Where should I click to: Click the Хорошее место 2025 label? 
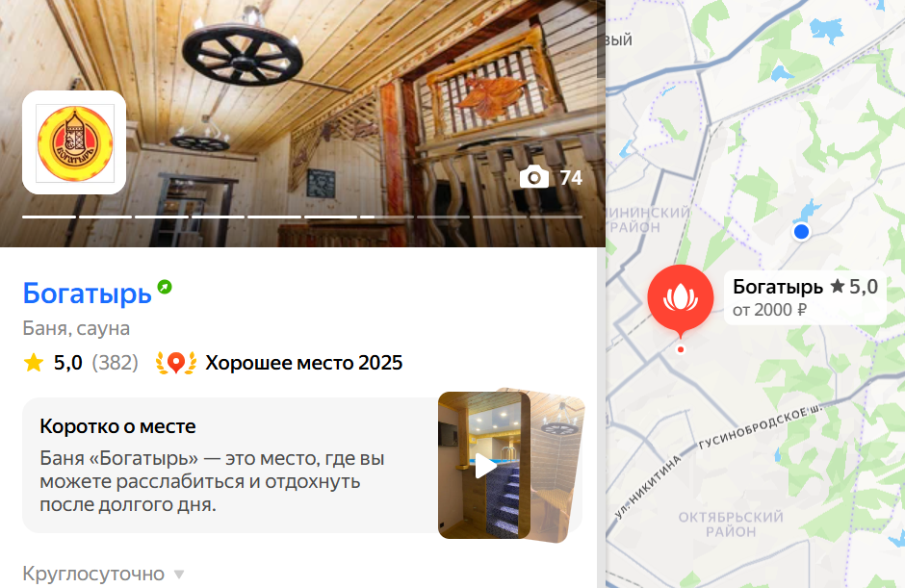coord(304,363)
